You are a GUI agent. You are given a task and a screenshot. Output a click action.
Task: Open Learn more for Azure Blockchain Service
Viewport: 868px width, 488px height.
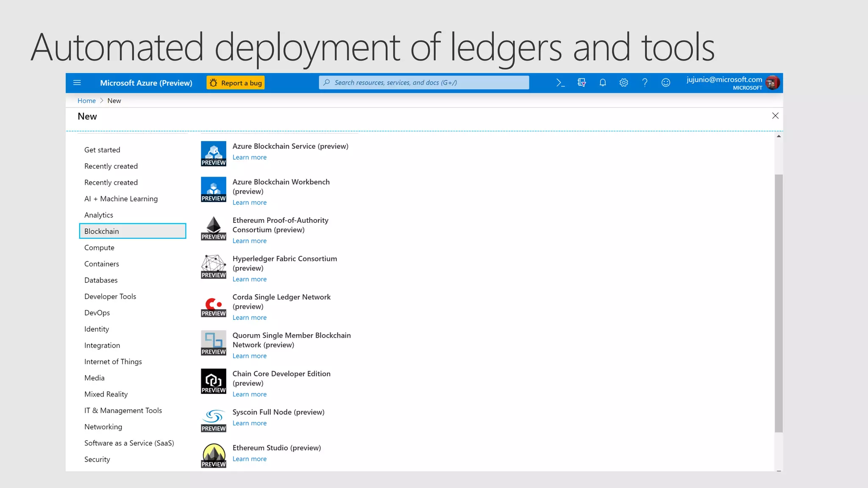[x=250, y=157]
